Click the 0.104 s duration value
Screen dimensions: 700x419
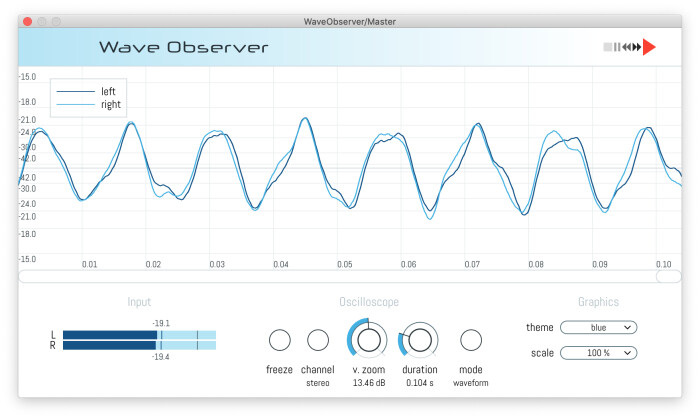click(420, 383)
